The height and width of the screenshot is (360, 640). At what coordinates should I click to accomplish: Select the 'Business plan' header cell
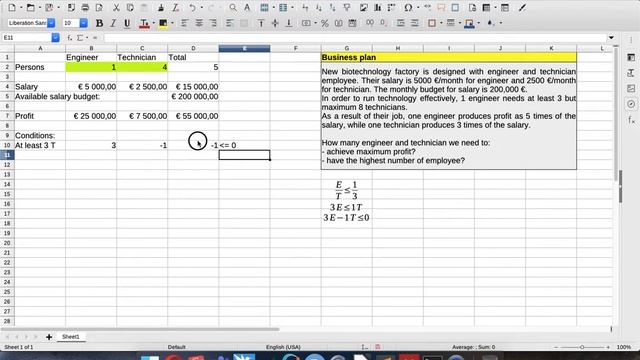[449, 58]
